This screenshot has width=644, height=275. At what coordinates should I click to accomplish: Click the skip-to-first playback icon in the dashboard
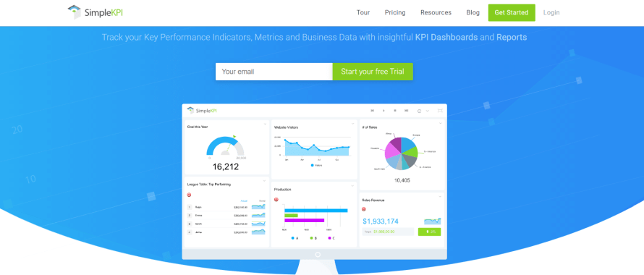[372, 111]
